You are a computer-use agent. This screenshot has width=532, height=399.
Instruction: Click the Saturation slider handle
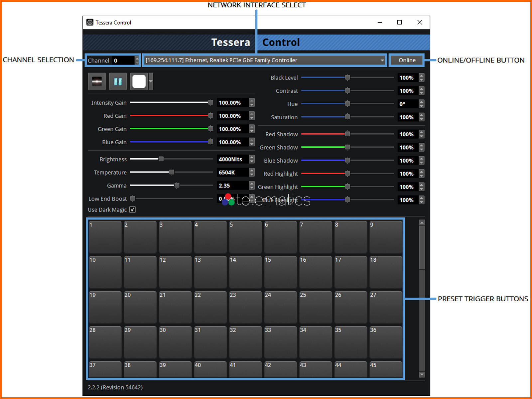point(347,117)
